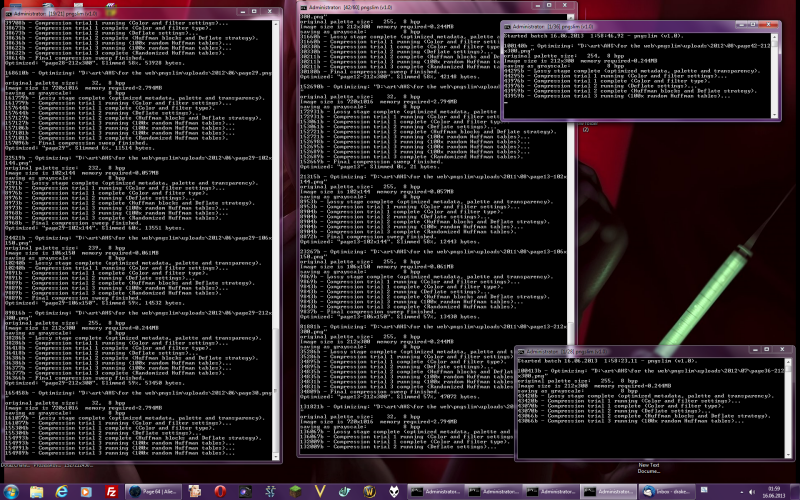The height and width of the screenshot is (500, 800).
Task: Close the [19/21] pngslim window
Action: [270, 11]
